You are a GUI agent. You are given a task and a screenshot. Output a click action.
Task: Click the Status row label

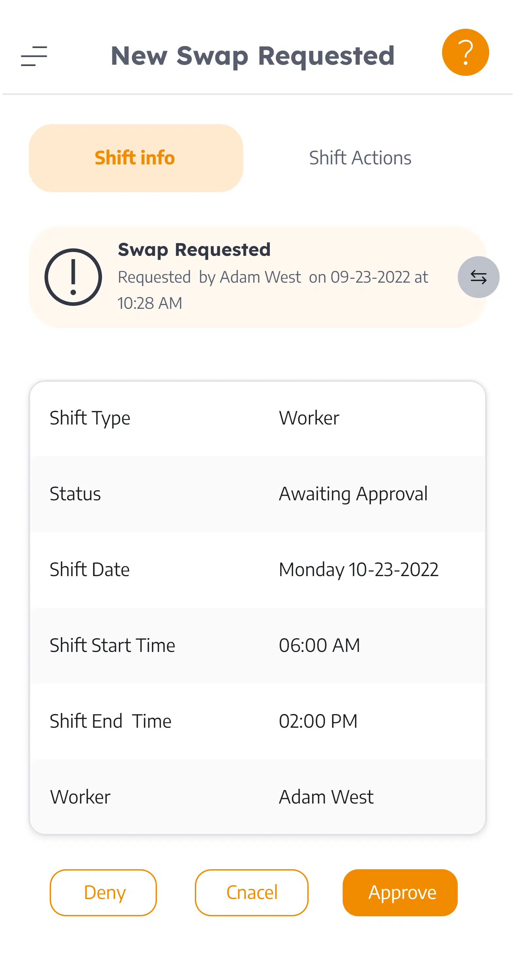pyautogui.click(x=75, y=494)
